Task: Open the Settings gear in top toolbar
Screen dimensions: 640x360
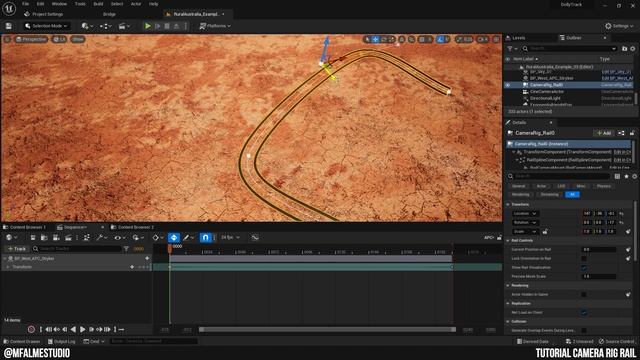Action: (x=620, y=26)
